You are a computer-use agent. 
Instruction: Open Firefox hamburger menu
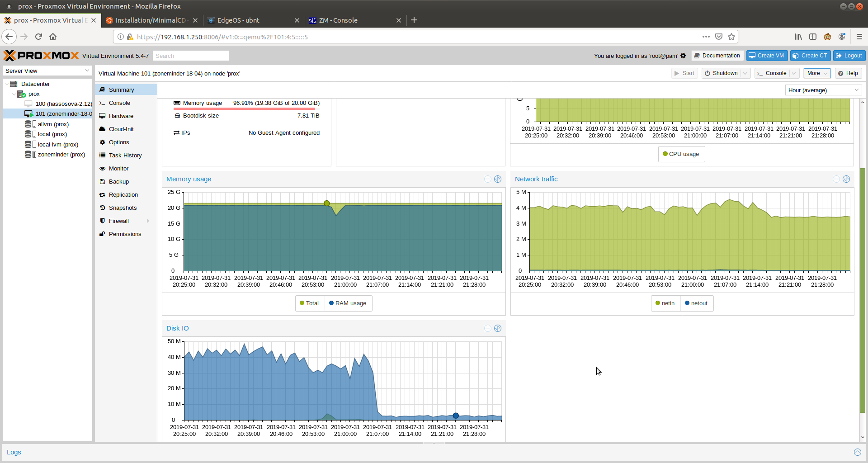pyautogui.click(x=859, y=37)
